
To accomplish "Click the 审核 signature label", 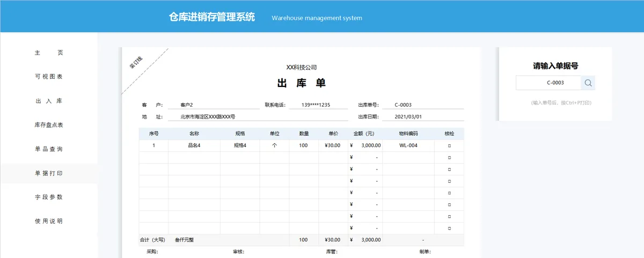I will click(x=239, y=252).
